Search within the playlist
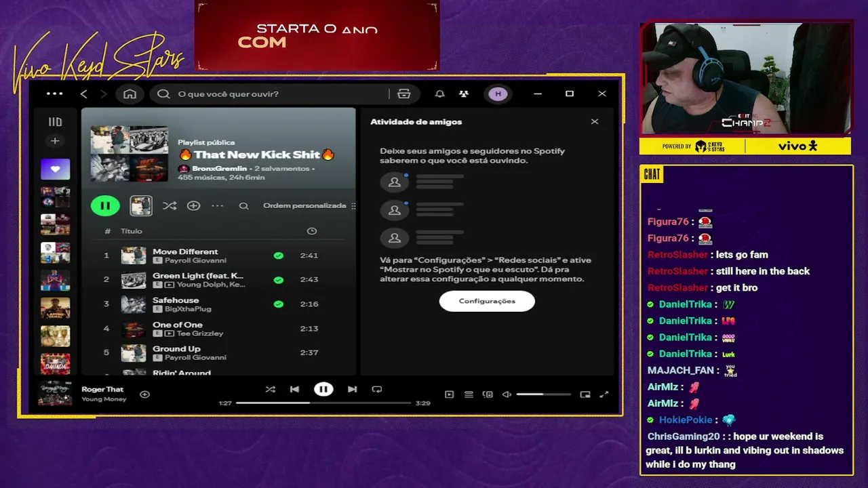 pos(243,205)
